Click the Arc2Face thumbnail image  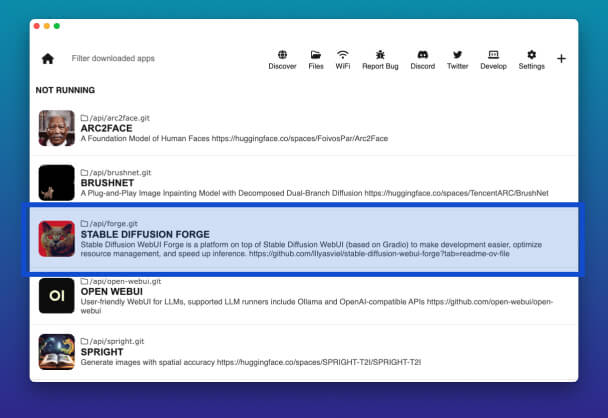56,128
